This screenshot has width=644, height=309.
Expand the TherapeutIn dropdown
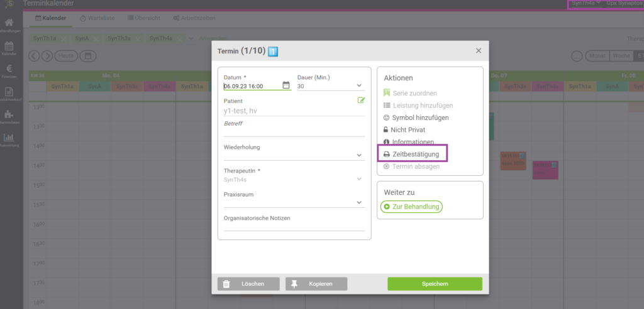pos(359,179)
